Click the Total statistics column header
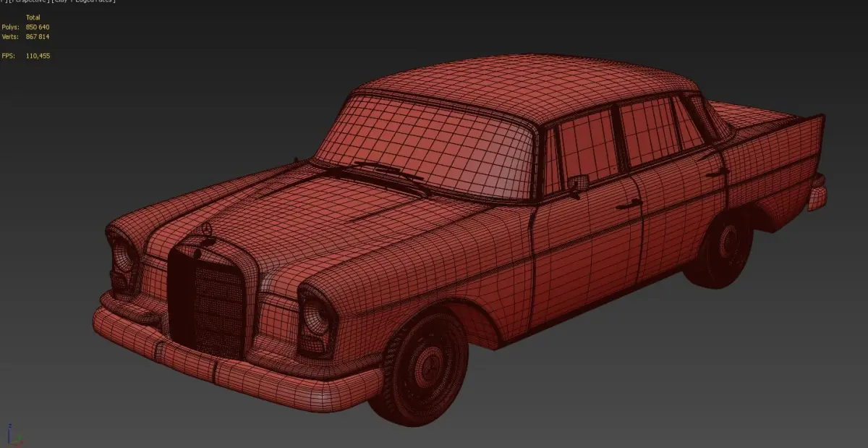This screenshot has width=868, height=448. (x=33, y=17)
